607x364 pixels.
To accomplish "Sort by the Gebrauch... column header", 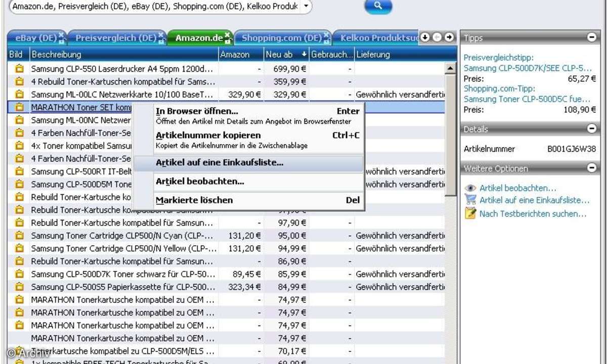I will 332,54.
